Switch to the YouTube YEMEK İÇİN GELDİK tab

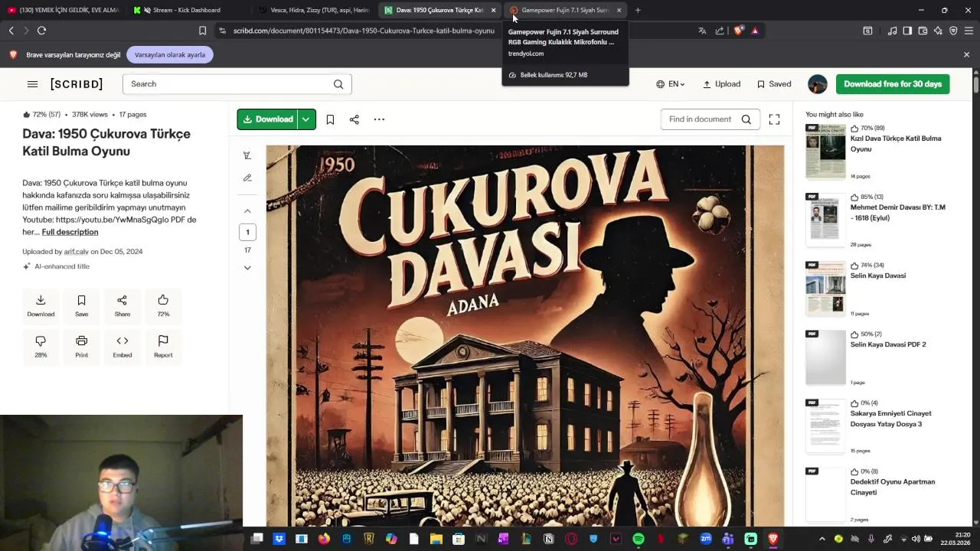(x=63, y=10)
